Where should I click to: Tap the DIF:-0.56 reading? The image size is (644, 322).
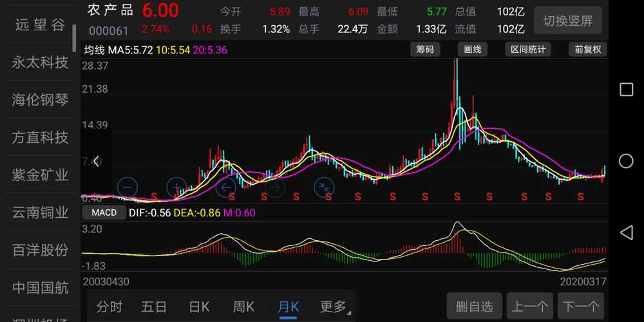[x=150, y=213]
